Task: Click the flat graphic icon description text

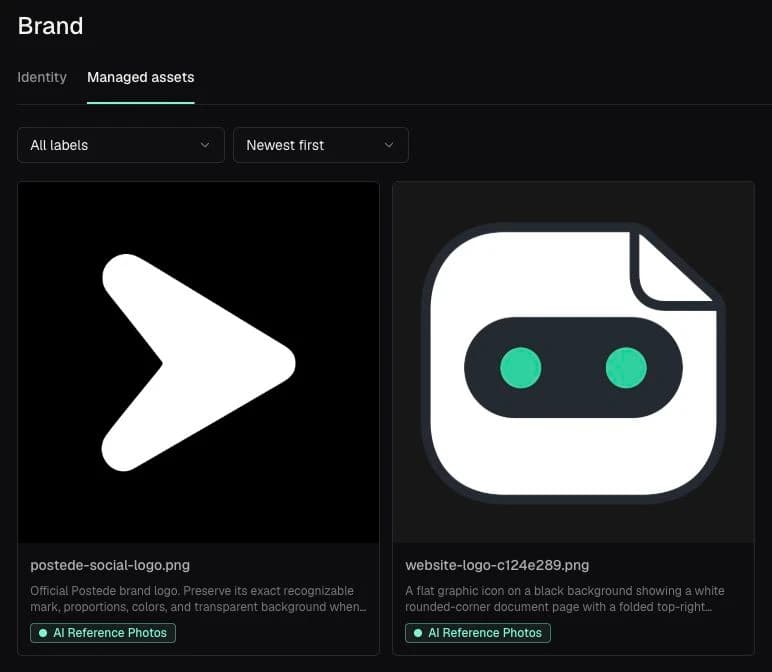Action: point(565,599)
